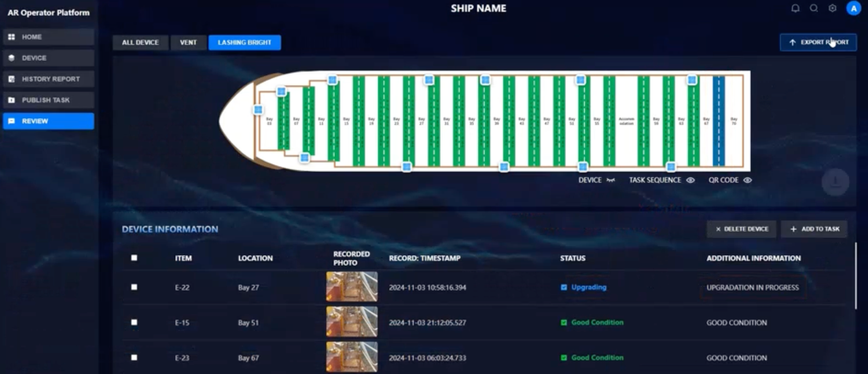
Task: Click timestamp '2024-11-03 21:12:05.527'
Action: coord(428,322)
